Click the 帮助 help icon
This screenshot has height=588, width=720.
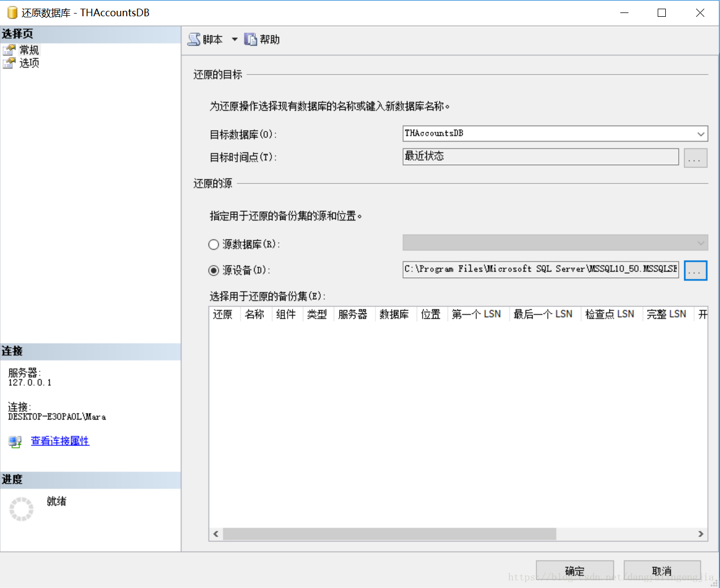pyautogui.click(x=250, y=40)
